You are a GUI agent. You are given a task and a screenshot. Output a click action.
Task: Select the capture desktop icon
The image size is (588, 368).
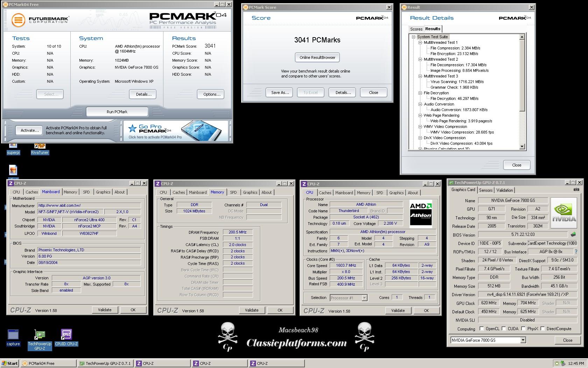coord(13,338)
